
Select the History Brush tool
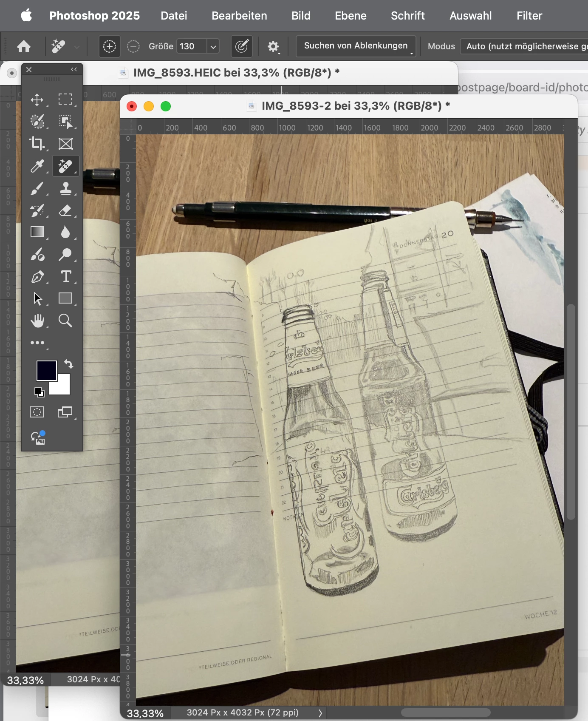pos(37,210)
